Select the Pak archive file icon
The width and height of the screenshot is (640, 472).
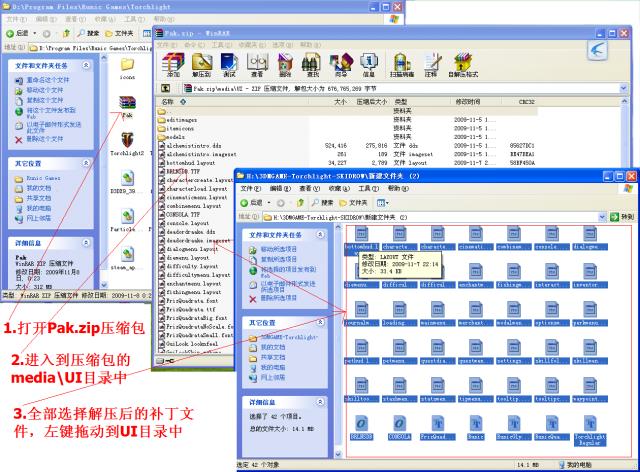(127, 105)
